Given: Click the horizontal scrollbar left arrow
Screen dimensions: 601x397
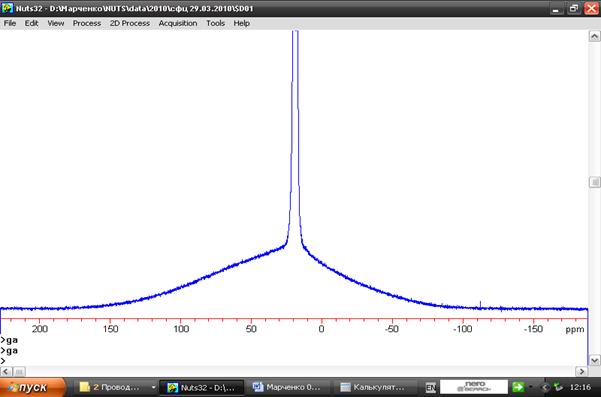Looking at the screenshot, I should [6, 371].
